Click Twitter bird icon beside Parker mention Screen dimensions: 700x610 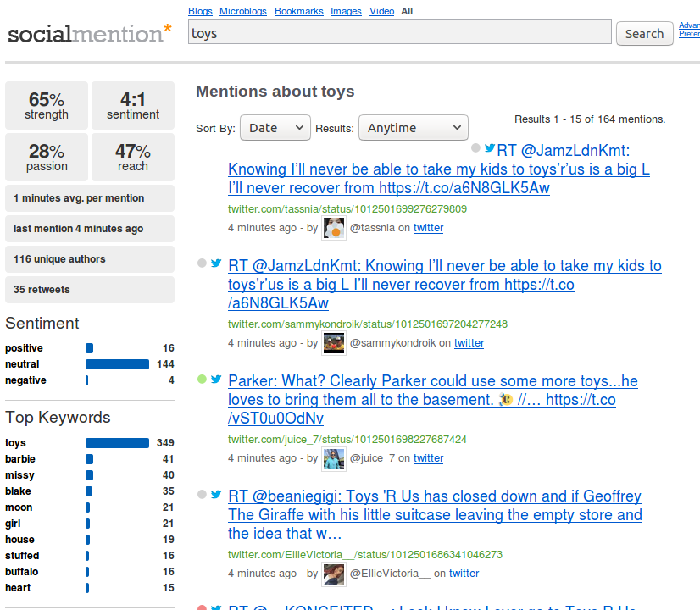[216, 380]
